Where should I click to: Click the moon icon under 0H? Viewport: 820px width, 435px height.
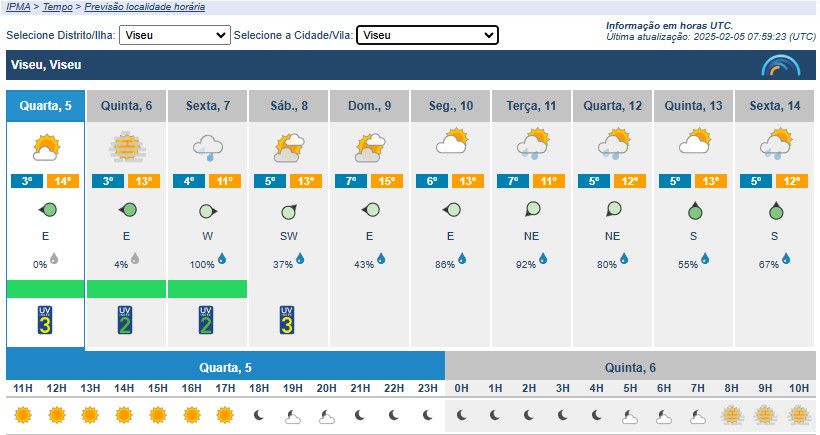461,415
